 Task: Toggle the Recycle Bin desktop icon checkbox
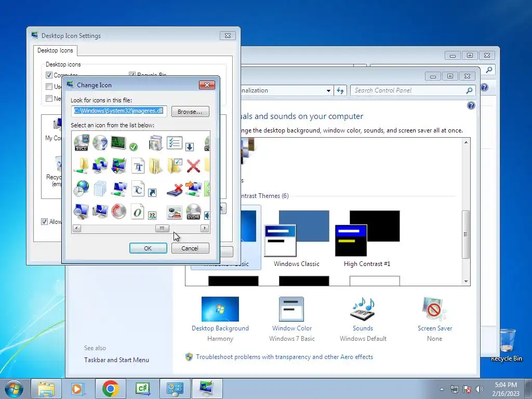click(x=132, y=74)
